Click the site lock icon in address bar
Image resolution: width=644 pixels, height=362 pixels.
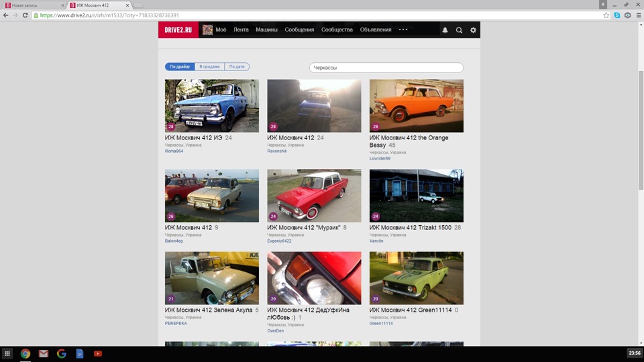pyautogui.click(x=36, y=15)
